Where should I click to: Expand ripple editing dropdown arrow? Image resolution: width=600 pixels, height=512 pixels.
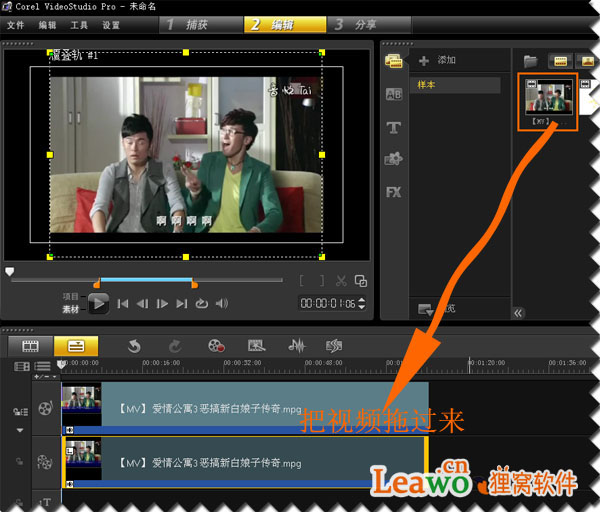click(x=20, y=430)
